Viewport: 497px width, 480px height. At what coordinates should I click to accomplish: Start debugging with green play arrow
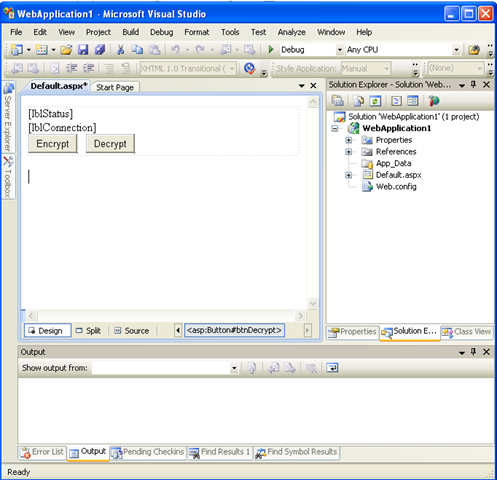point(271,50)
